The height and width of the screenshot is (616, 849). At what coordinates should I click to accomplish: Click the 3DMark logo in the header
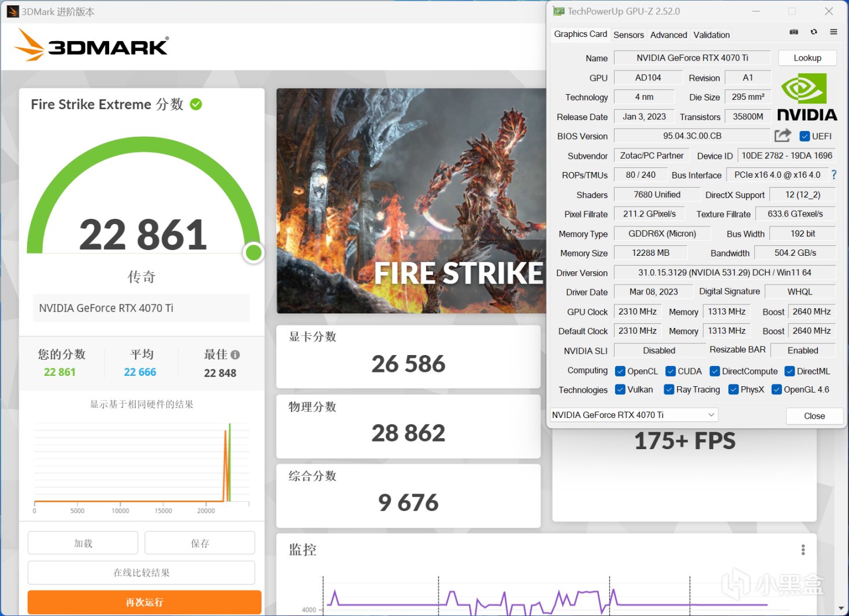pos(91,45)
